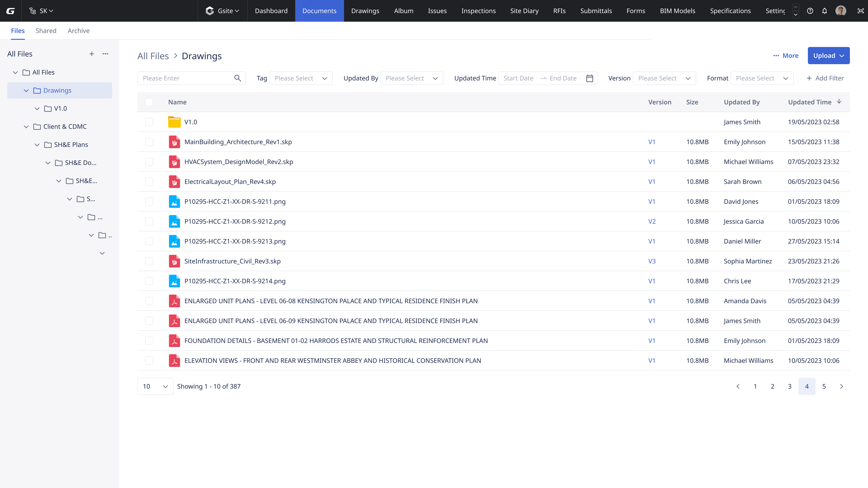Tick the checkbox for P10295-HCC-Z1-XX-DR-S-9212.png
868x488 pixels.
click(149, 221)
